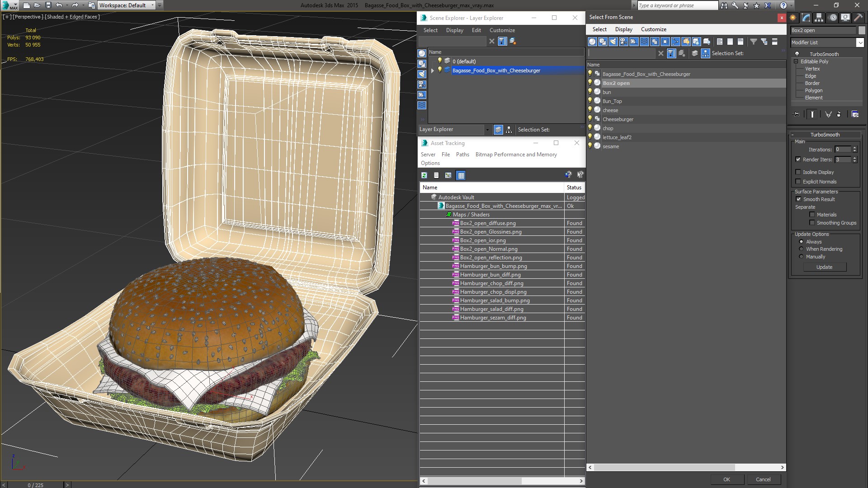Image resolution: width=868 pixels, height=488 pixels.
Task: Click the Undo arrow icon
Action: click(x=59, y=5)
